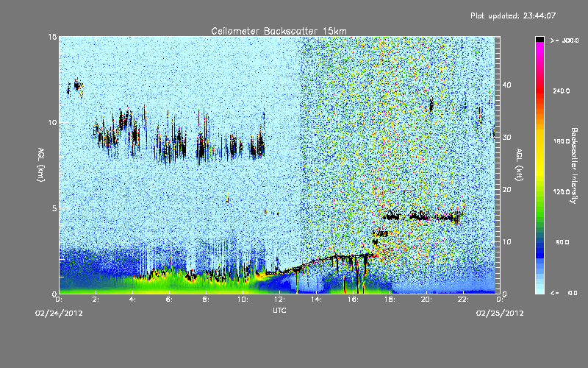The image size is (588, 368).
Task: Click the start date "02/24/2012"
Action: (59, 313)
